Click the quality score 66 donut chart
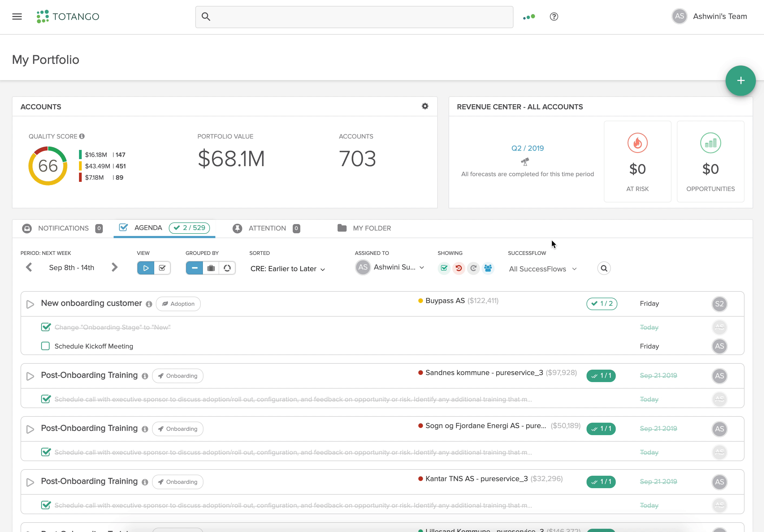764x532 pixels. pyautogui.click(x=48, y=166)
